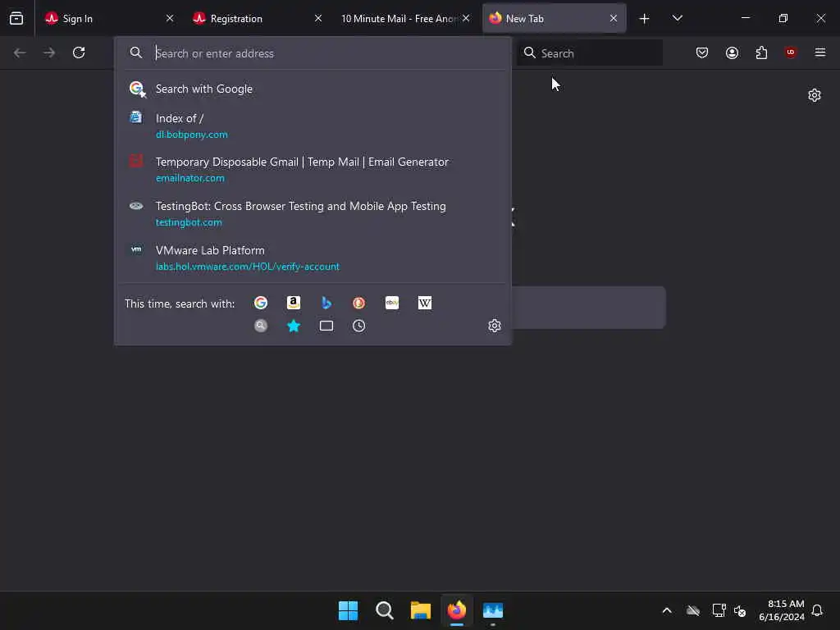Viewport: 840px width, 630px height.
Task: Search this time with eBay
Action: click(392, 304)
